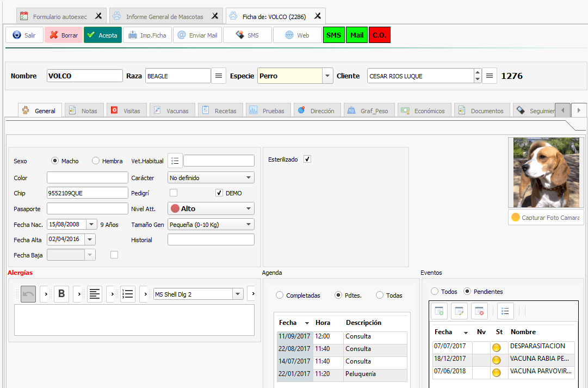Screen dimensions: 588x388
Task: Open breed list button next to BEAGLE
Action: click(x=219, y=76)
